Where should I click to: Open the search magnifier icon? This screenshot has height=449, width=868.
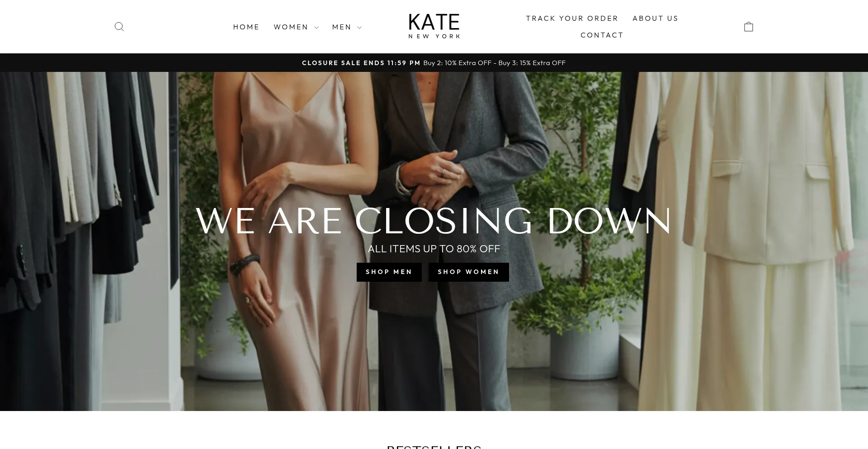click(x=119, y=27)
